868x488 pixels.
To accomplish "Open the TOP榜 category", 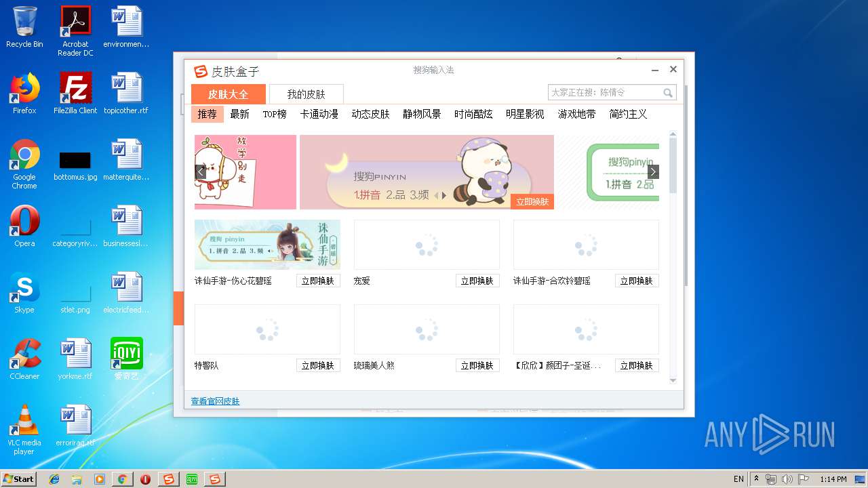I will [x=275, y=114].
